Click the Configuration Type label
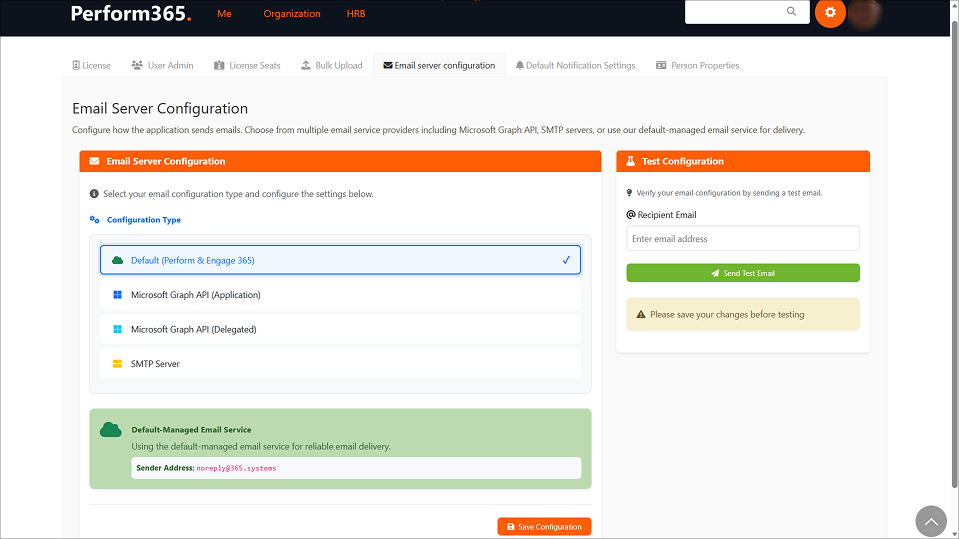Image resolution: width=959 pixels, height=539 pixels. click(x=144, y=220)
